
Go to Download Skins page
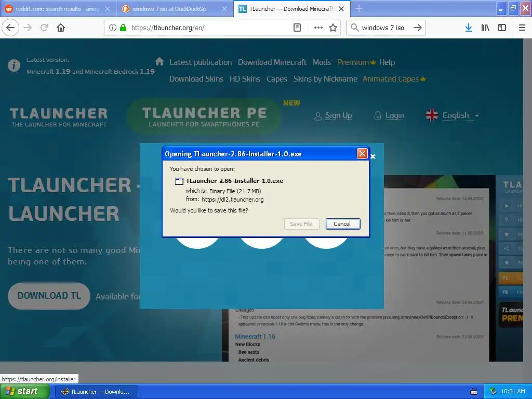coord(196,79)
